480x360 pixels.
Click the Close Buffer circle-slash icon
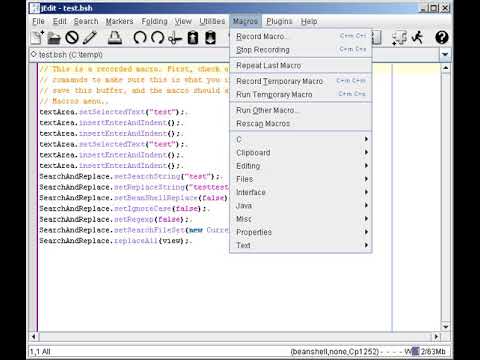pyautogui.click(x=72, y=38)
